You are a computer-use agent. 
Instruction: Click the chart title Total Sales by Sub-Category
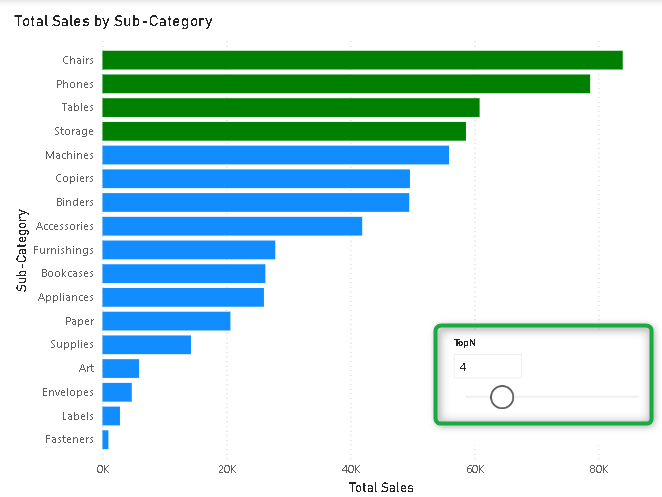pos(113,20)
